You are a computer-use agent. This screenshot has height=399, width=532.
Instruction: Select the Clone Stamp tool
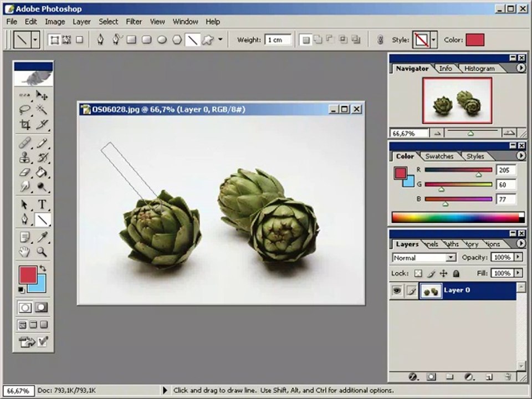coord(25,157)
